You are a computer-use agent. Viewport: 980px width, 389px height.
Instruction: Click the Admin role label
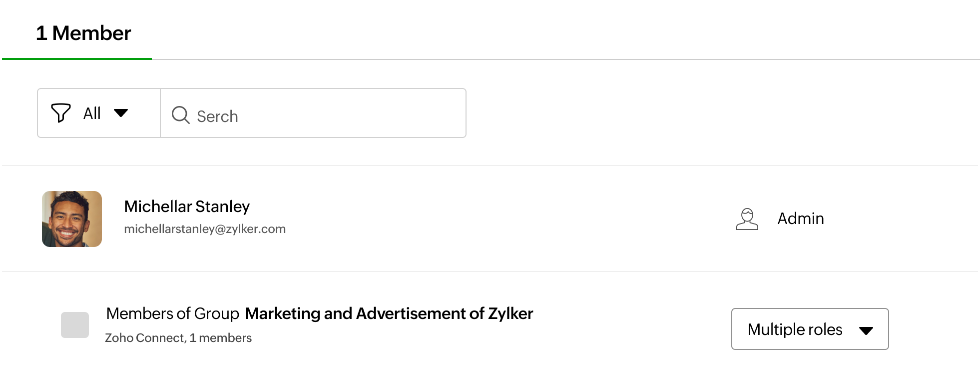click(800, 218)
